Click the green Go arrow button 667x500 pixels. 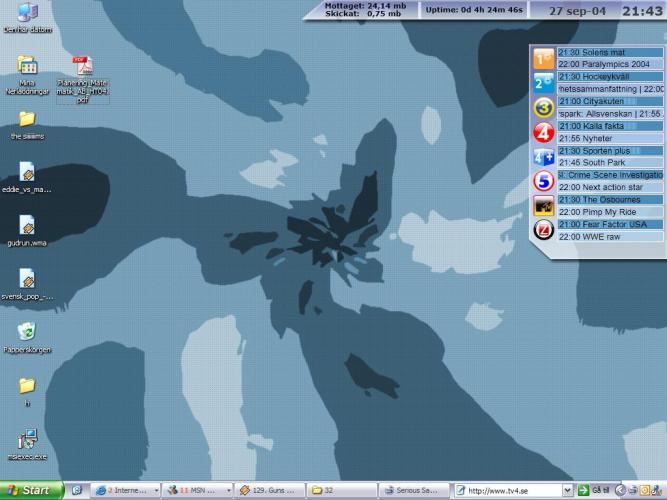point(581,490)
